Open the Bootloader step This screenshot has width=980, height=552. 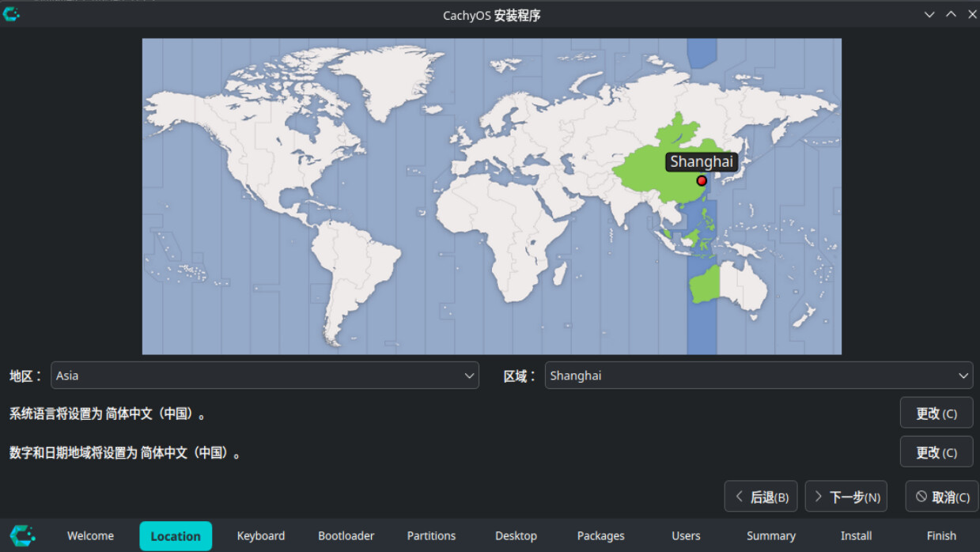[x=346, y=536]
